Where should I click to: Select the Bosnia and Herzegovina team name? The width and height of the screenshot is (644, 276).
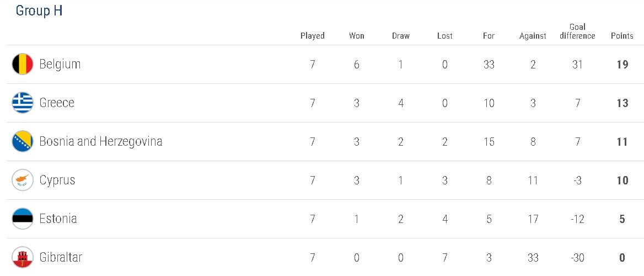[101, 142]
